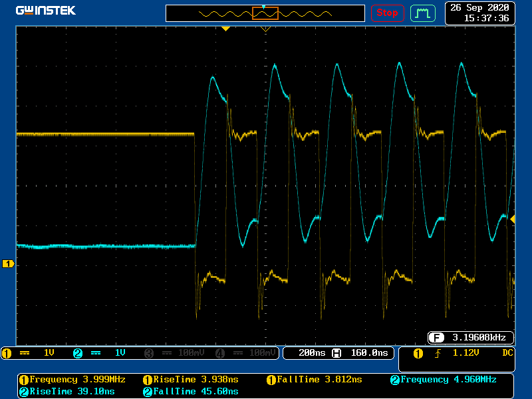Screen dimensions: 532x399
Task: Click the green acquisition mode waveform icon
Action: click(x=422, y=13)
